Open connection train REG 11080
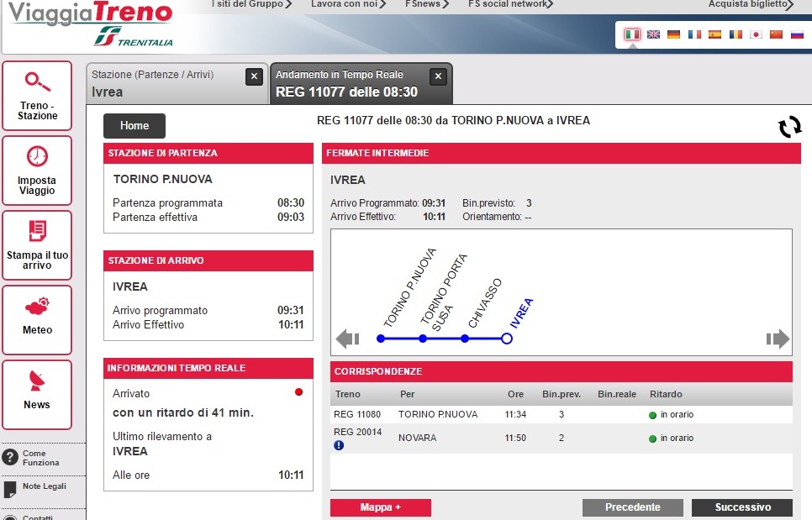Viewport: 812px width, 520px height. [356, 414]
